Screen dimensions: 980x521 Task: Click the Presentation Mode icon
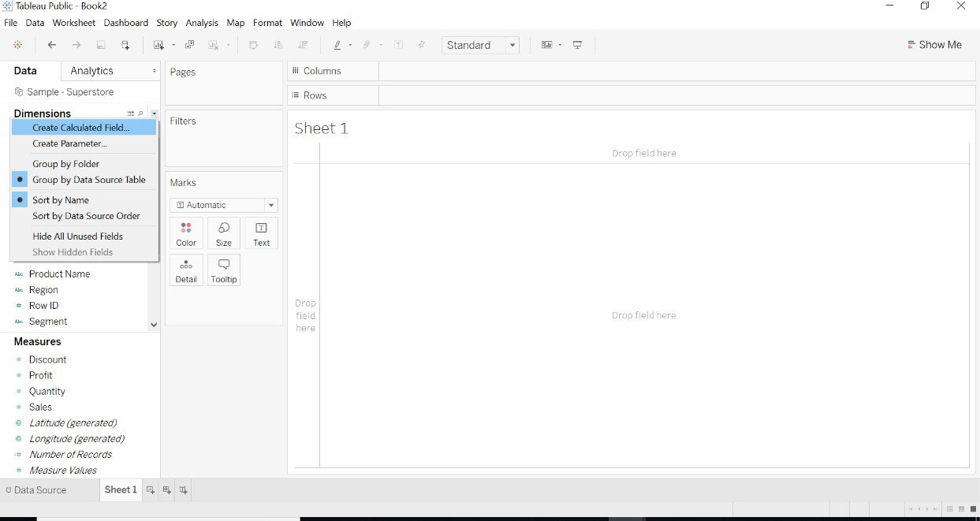(x=577, y=45)
